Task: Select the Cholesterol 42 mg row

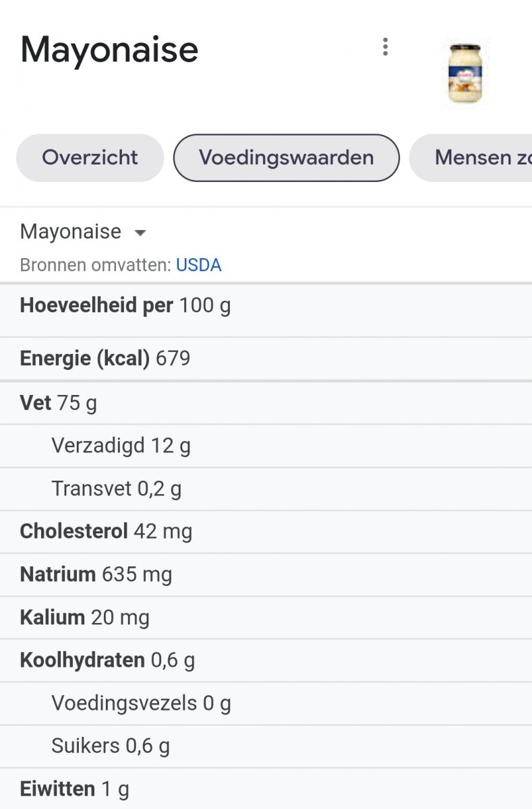Action: coord(106,531)
